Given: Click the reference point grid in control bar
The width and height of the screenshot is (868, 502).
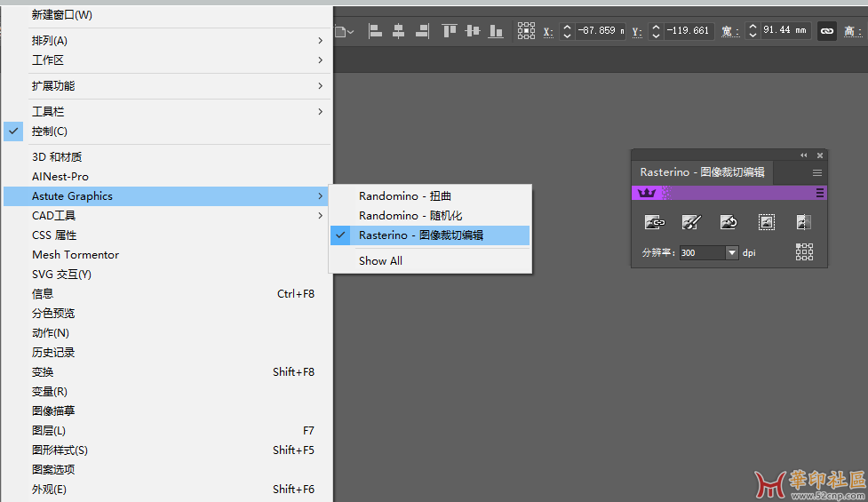Looking at the screenshot, I should click(x=526, y=31).
